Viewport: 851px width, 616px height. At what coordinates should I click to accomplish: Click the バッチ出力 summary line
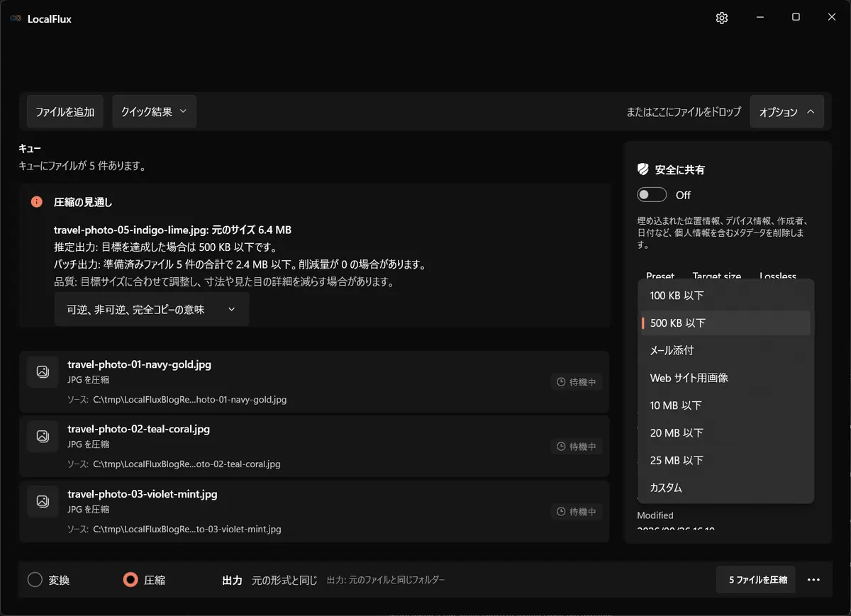click(240, 264)
